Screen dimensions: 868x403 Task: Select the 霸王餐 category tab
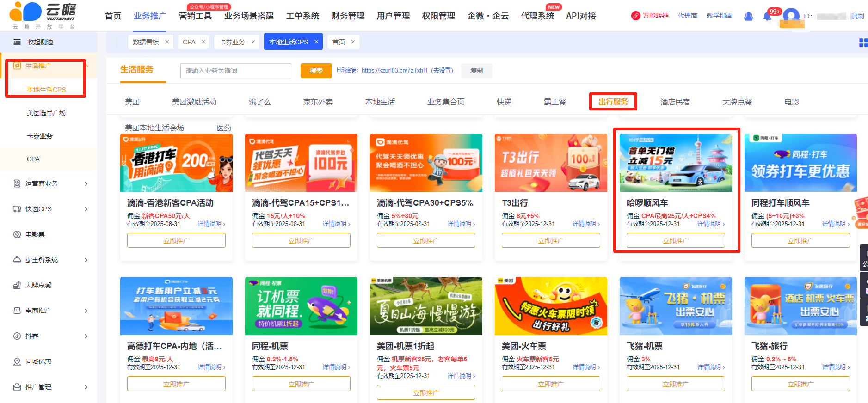(x=555, y=102)
